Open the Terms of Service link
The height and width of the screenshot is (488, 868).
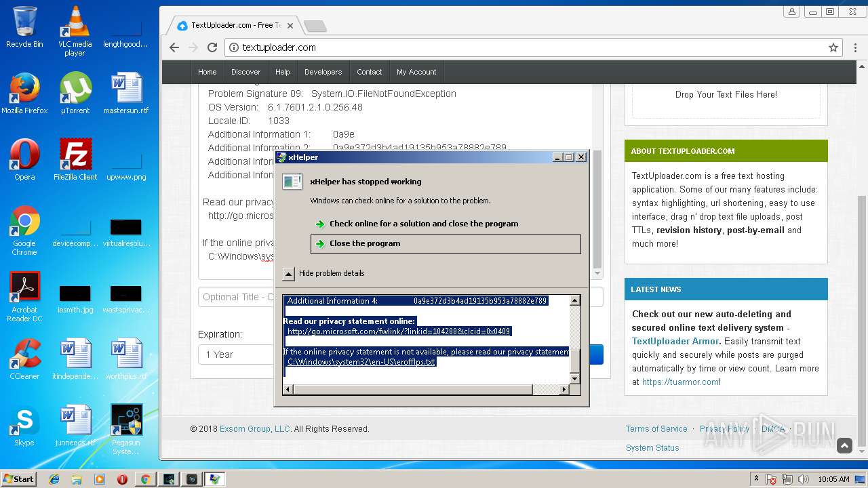coord(656,429)
